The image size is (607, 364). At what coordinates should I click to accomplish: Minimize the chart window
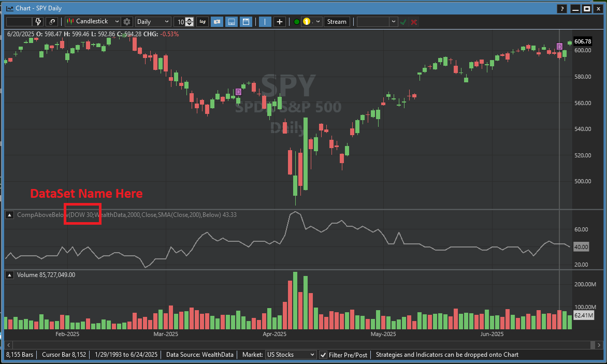point(575,8)
